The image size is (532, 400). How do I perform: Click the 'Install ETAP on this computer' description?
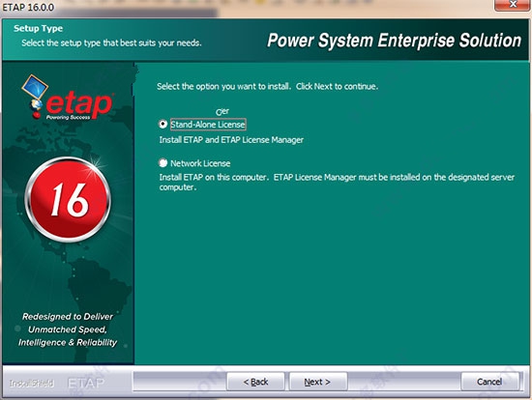pos(337,182)
